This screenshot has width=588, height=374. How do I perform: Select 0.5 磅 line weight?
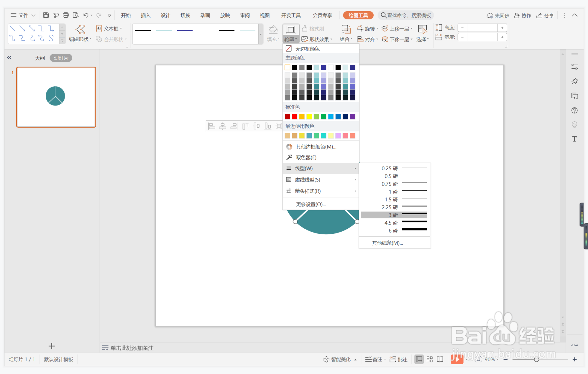point(394,176)
